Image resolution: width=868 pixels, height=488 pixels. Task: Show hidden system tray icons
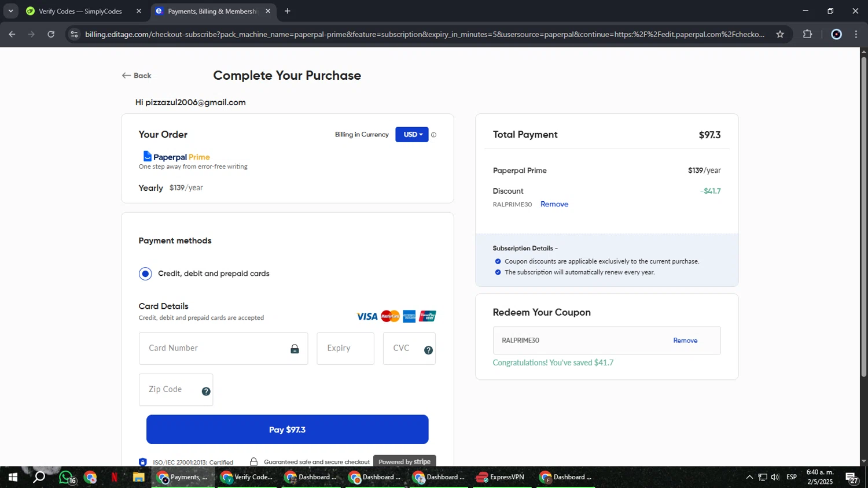pos(749,478)
